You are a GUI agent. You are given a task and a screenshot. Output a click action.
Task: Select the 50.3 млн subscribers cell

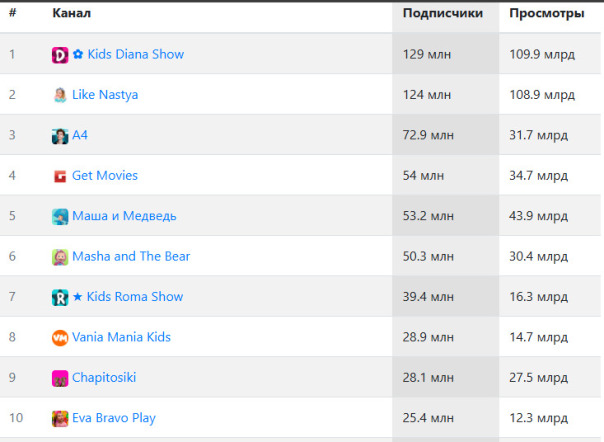click(x=446, y=256)
